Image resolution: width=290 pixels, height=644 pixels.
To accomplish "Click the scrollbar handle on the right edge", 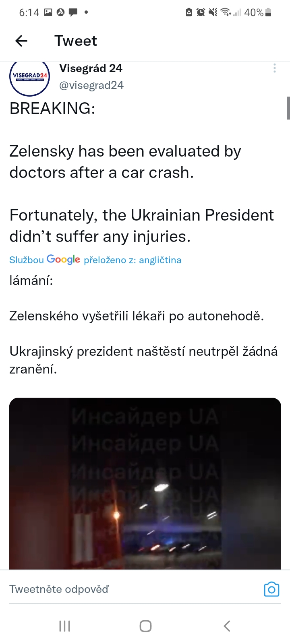I will 288,108.
